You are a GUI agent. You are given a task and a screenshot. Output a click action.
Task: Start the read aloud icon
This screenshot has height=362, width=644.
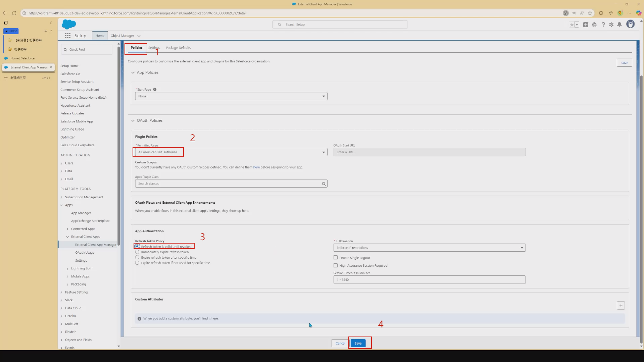coord(582,13)
